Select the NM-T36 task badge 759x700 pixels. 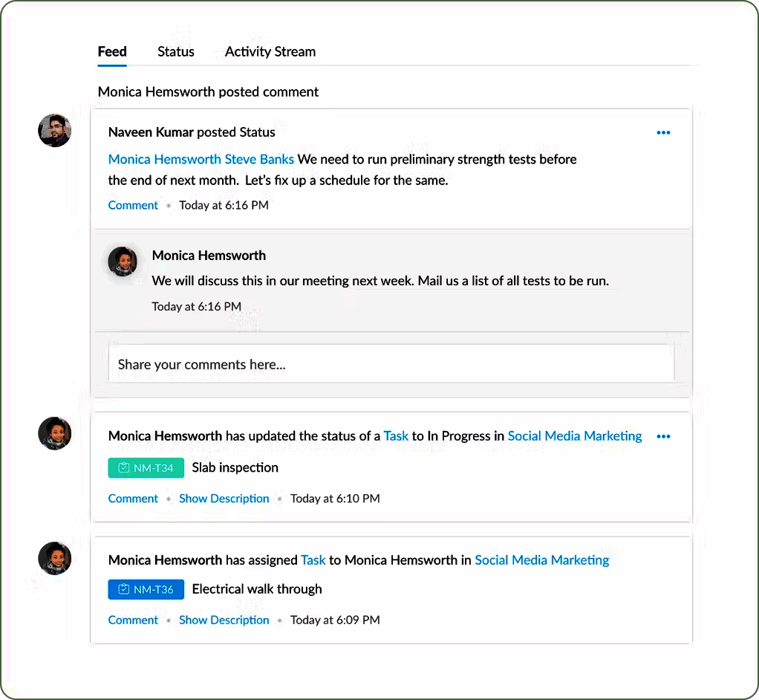pos(146,589)
